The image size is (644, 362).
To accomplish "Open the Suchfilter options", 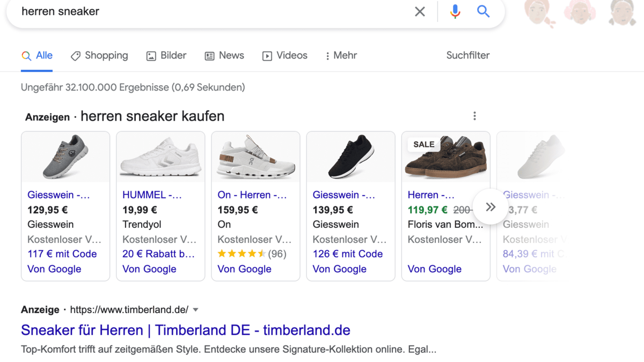I will tap(467, 55).
